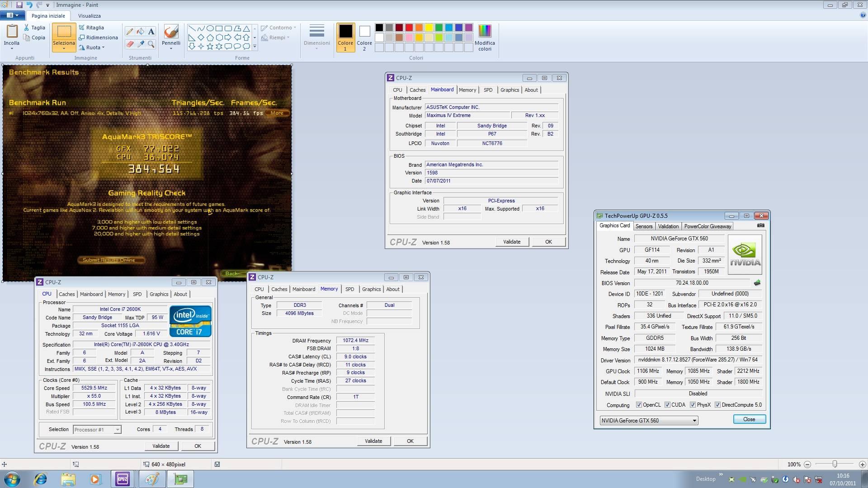Switch to the Visualizza ribbon tab
This screenshot has width=868, height=488.
coord(90,15)
